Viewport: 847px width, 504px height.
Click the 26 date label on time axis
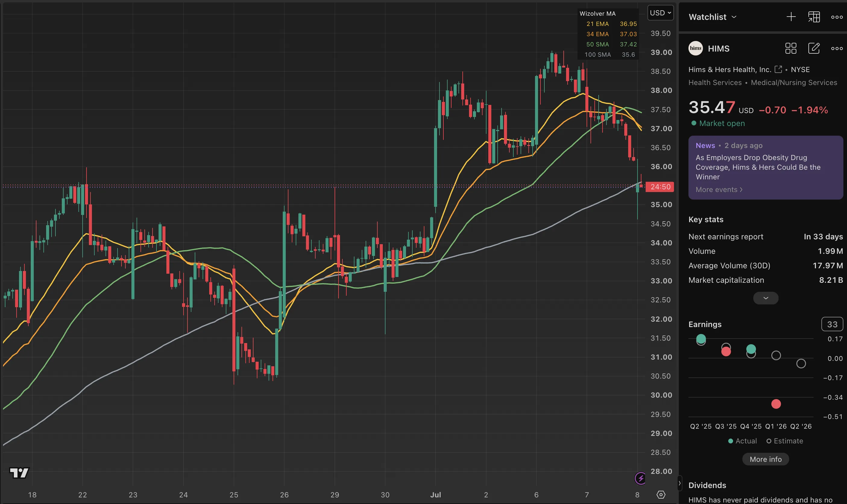coord(284,495)
